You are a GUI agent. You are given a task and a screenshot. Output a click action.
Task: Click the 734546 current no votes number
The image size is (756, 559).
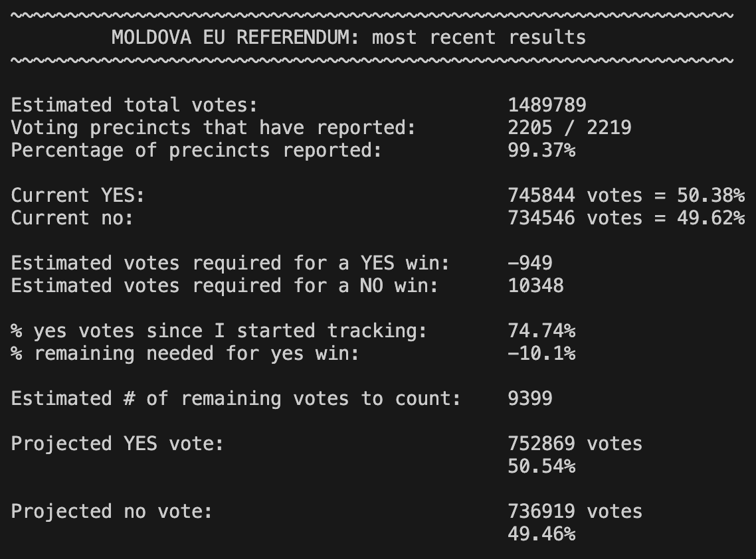(x=541, y=218)
